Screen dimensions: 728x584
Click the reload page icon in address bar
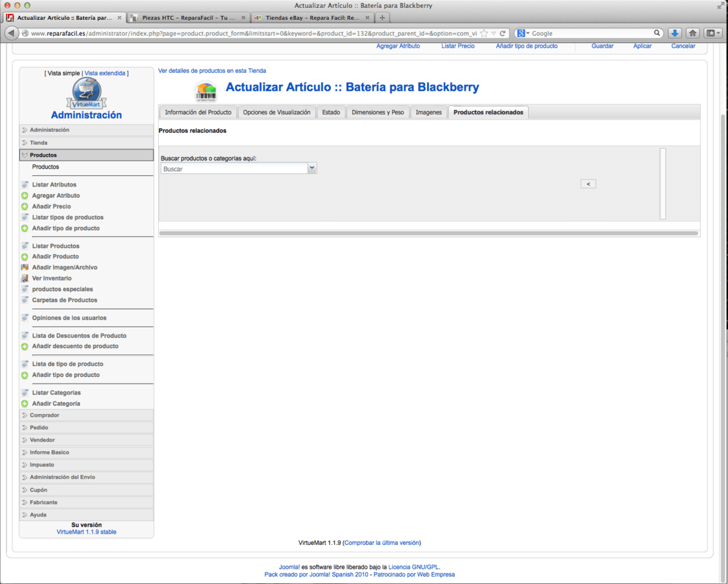pos(502,33)
